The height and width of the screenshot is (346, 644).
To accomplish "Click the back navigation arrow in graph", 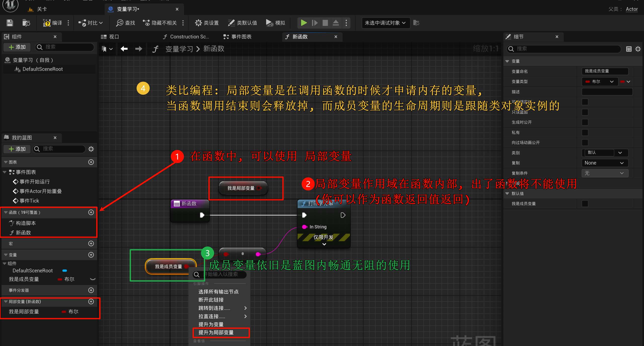I will click(x=124, y=49).
